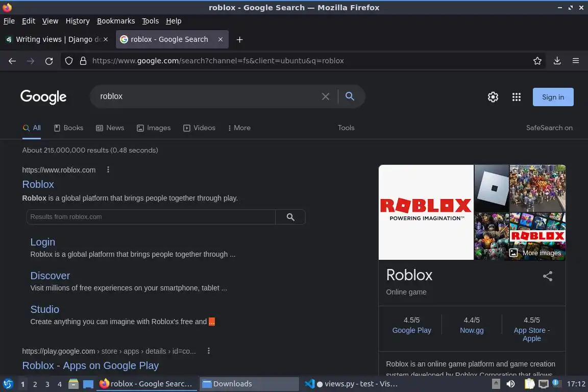Focus the Results from roblox.com field
588x392 pixels.
click(x=151, y=217)
